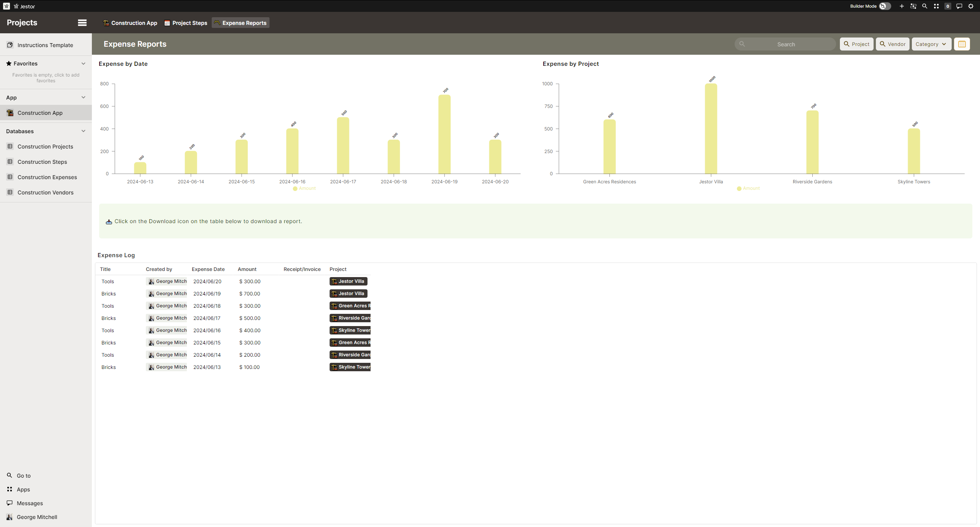Viewport: 980px width, 527px height.
Task: Open the chat messages icon in top bar
Action: tap(959, 6)
